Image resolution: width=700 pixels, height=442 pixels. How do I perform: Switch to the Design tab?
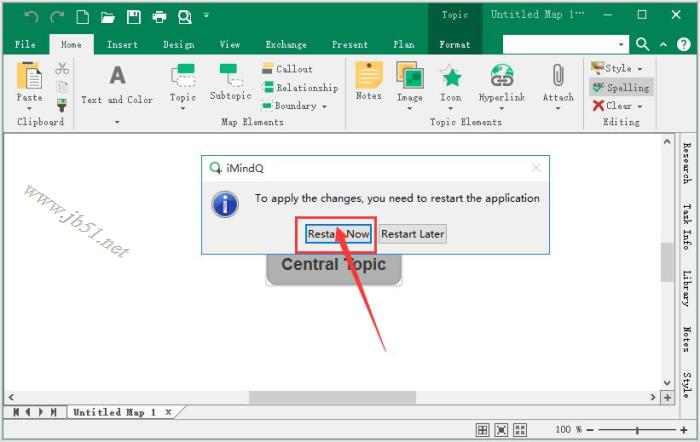[179, 44]
